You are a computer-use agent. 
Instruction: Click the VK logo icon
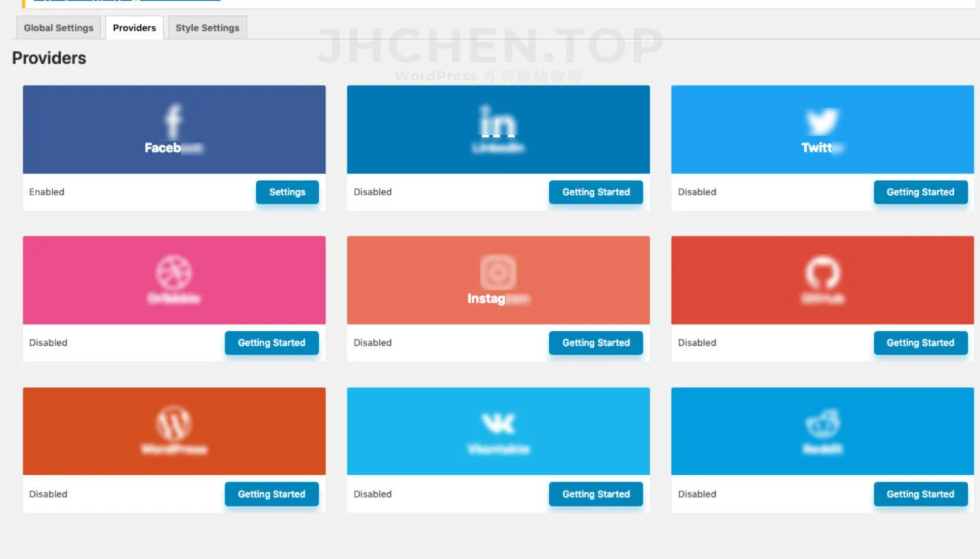(x=498, y=423)
